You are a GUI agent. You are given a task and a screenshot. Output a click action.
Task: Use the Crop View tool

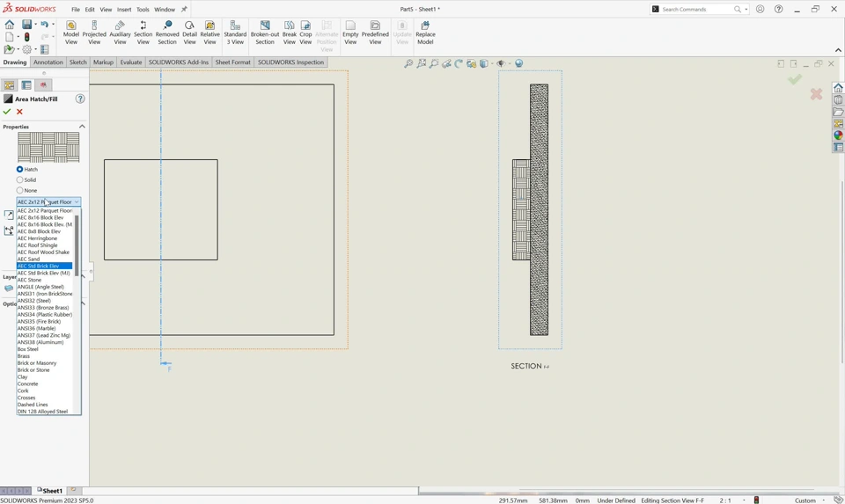coord(305,33)
